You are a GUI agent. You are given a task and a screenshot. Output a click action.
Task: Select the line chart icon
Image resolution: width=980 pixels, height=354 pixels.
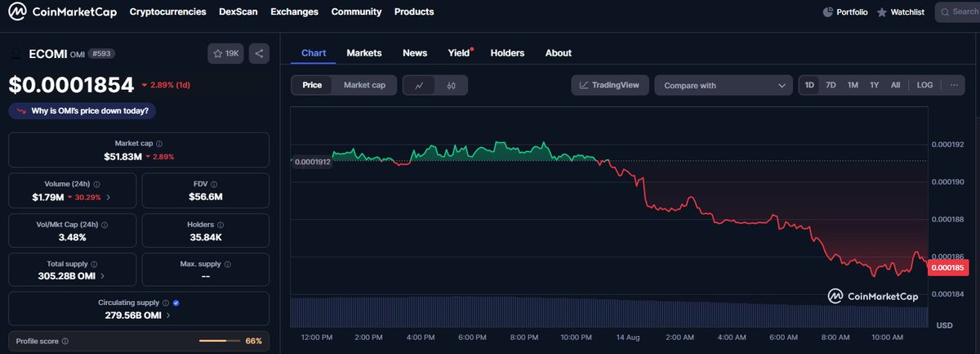[x=419, y=85]
